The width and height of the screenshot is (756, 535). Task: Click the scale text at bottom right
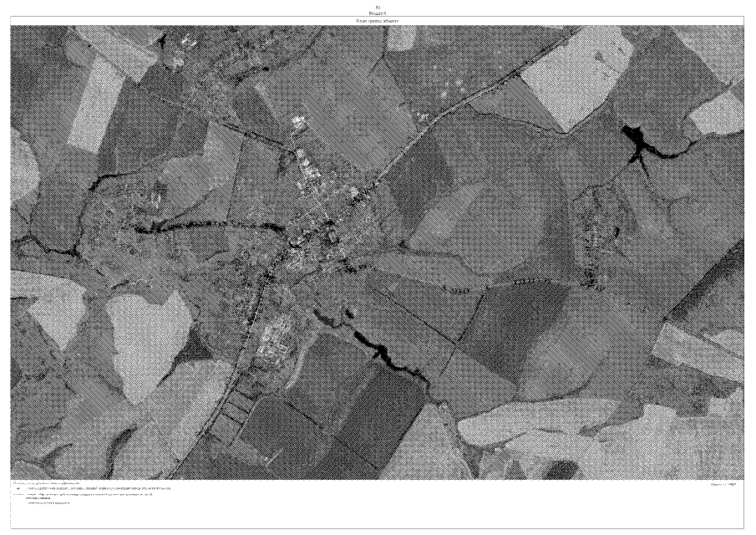(723, 484)
